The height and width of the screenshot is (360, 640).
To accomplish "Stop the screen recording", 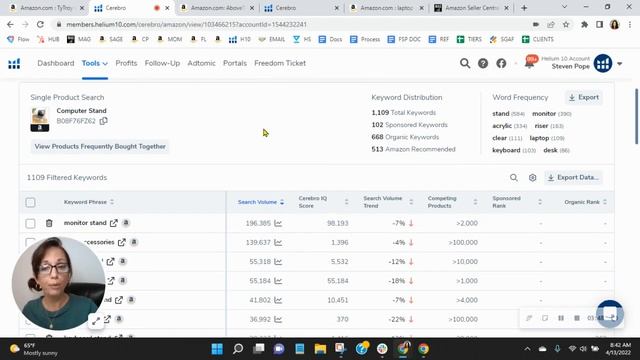I will click(x=577, y=318).
